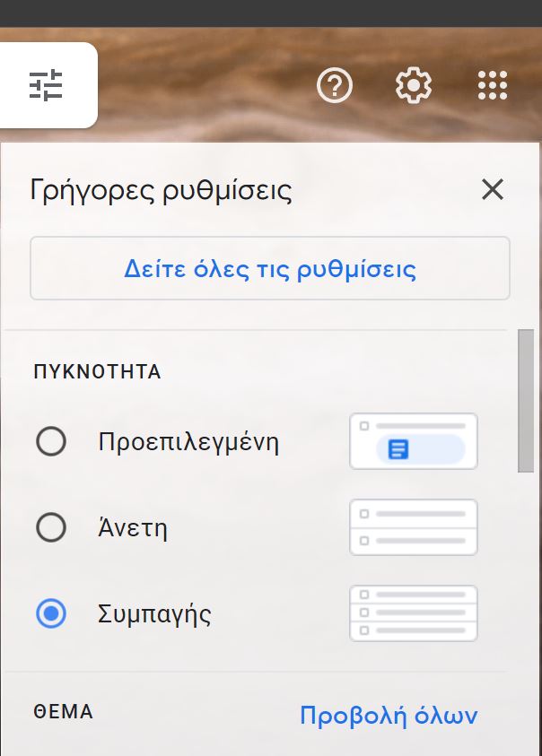
Task: Open the Help question mark icon
Action: point(335,85)
